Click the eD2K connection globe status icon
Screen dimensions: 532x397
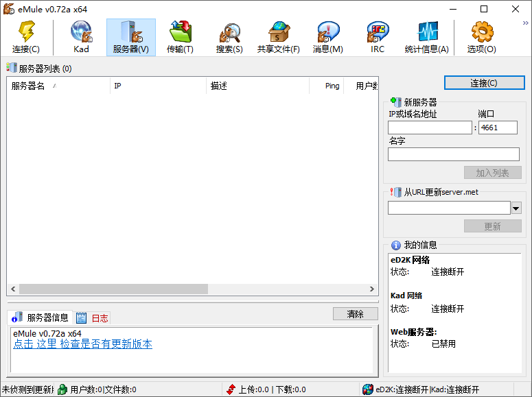(368, 389)
